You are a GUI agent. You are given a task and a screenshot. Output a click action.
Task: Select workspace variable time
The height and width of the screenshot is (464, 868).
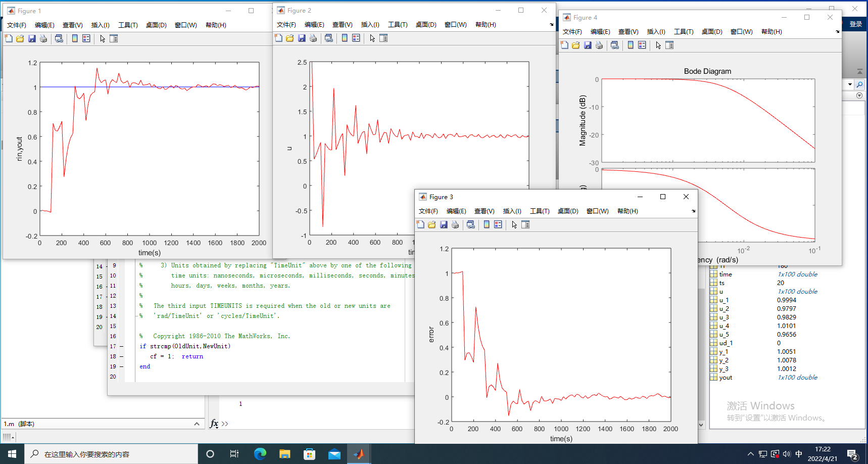[726, 274]
